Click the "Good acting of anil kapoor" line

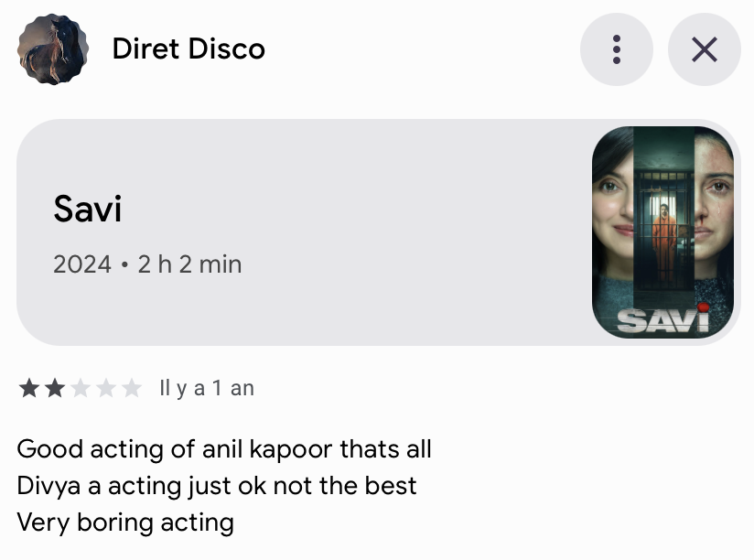click(x=224, y=449)
